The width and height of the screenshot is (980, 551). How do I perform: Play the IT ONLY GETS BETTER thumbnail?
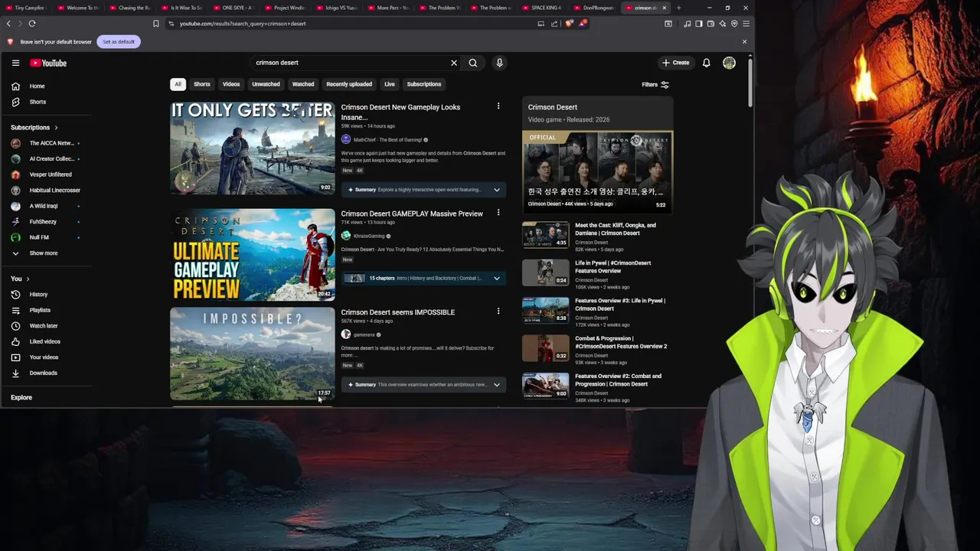253,148
